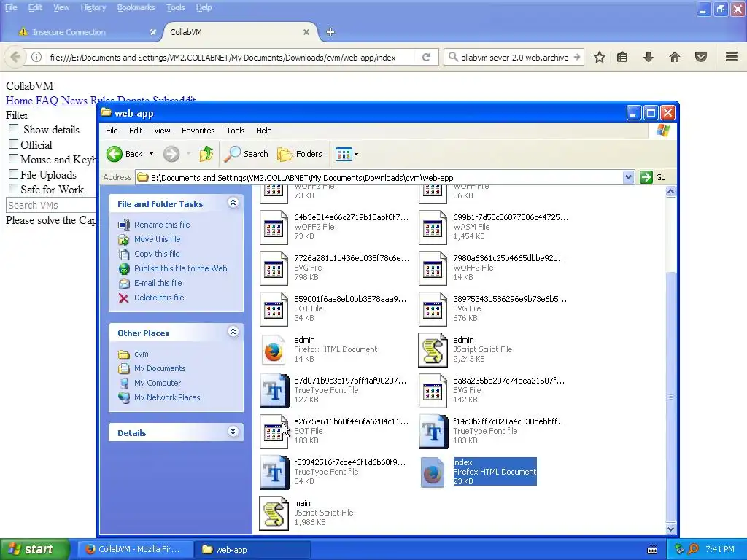Image resolution: width=747 pixels, height=560 pixels.
Task: Toggle the Folders pane button
Action: (300, 154)
